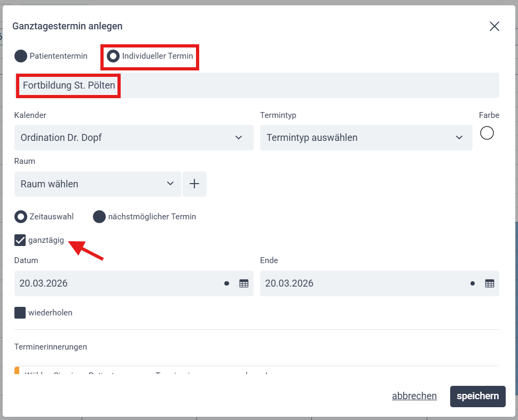Choose nächstmöglicher Termin radio button
518x420 pixels.
click(x=99, y=217)
